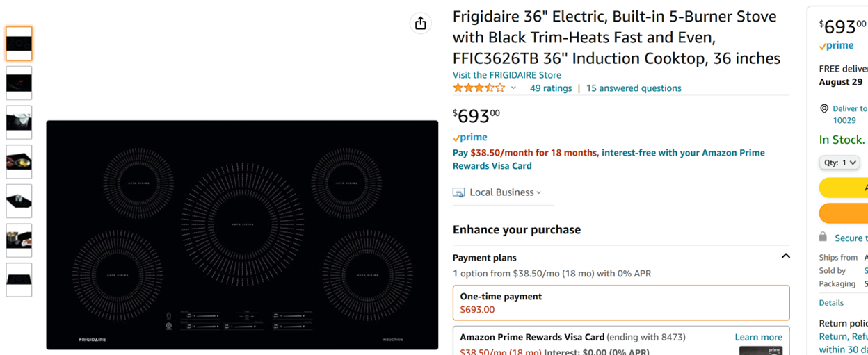Image resolution: width=868 pixels, height=355 pixels.
Task: Click the star rating icons
Action: [479, 88]
